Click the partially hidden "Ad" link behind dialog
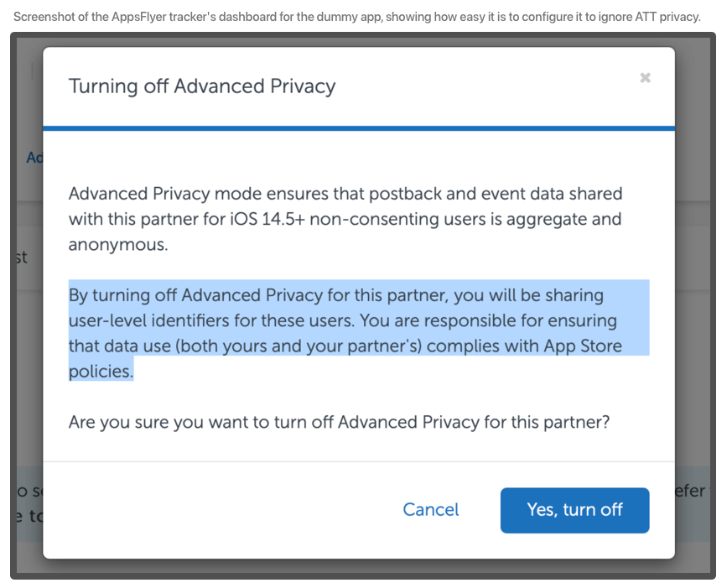This screenshot has width=727, height=588. point(34,158)
